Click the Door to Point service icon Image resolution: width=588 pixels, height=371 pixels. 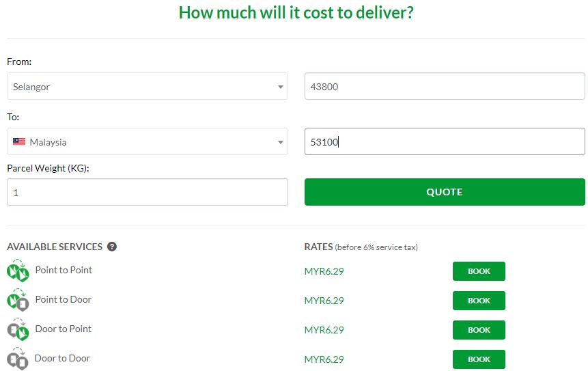[18, 329]
